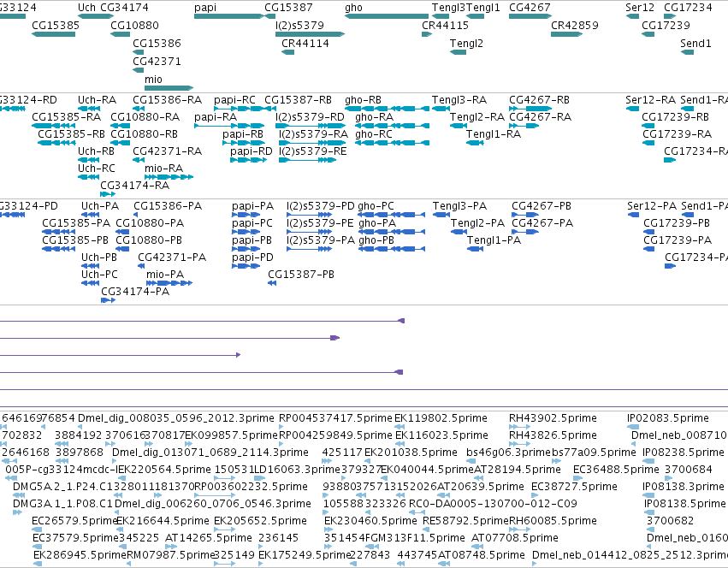Select the Tengl1-RA transcript label
This screenshot has width=728, height=568.
click(493, 134)
